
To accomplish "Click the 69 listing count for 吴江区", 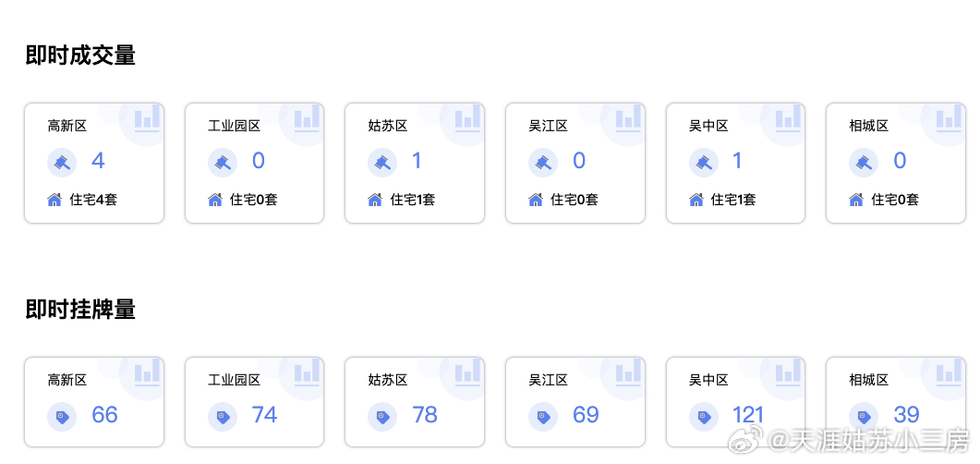I will tap(586, 415).
